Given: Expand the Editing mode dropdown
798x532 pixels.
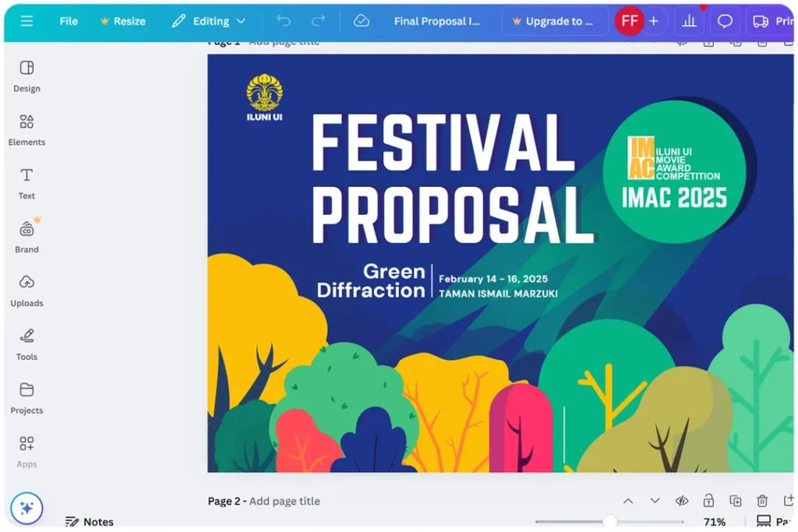Looking at the screenshot, I should (x=209, y=21).
